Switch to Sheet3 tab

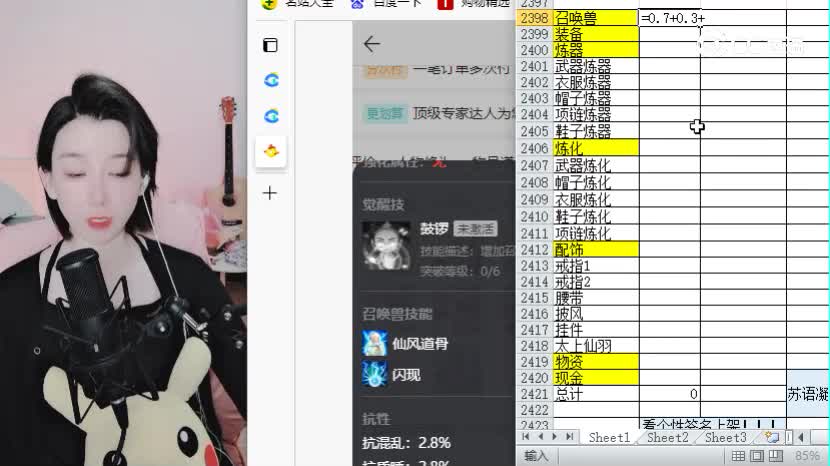coord(726,437)
